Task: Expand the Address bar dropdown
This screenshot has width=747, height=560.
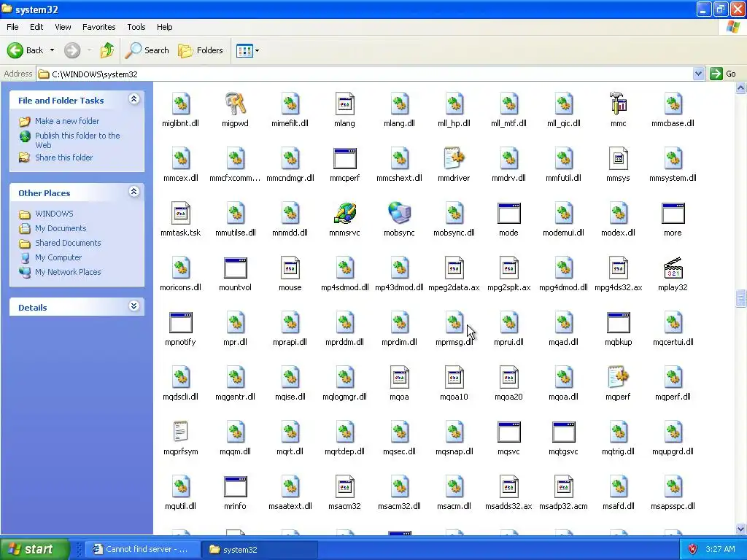Action: 698,74
